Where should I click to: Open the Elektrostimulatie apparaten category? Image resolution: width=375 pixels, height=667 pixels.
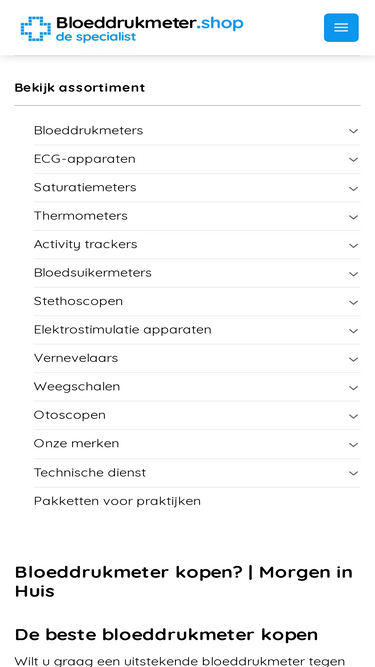tap(122, 330)
